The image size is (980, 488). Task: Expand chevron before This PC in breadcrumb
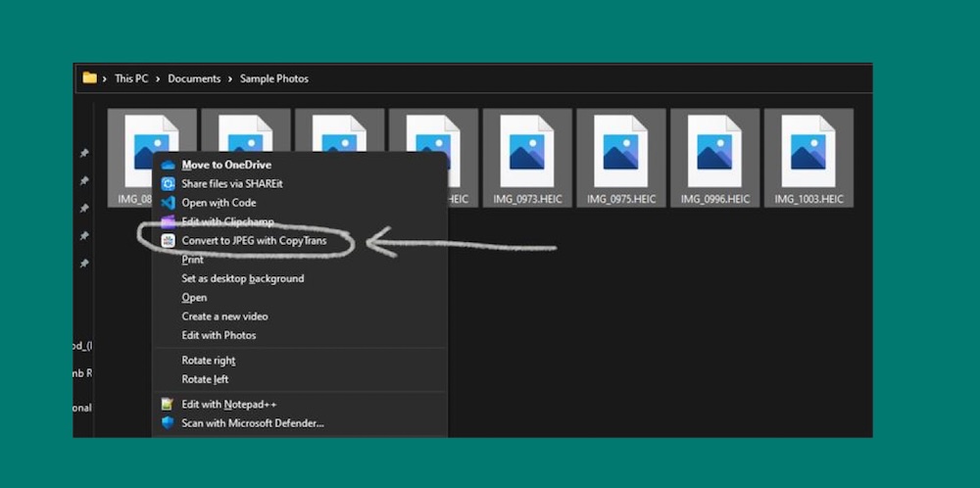[106, 78]
